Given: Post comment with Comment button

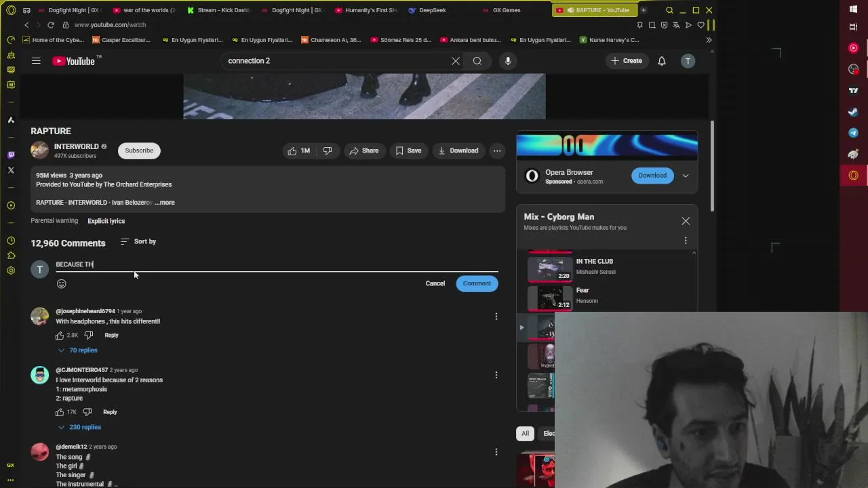Looking at the screenshot, I should pos(477,283).
